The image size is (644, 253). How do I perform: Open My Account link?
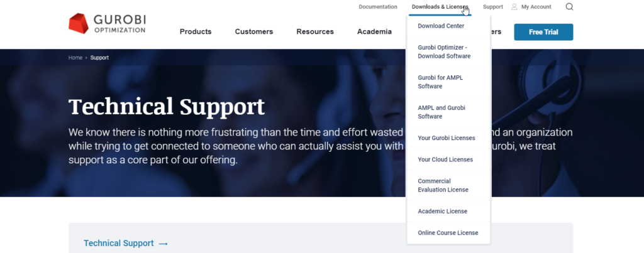536,6
